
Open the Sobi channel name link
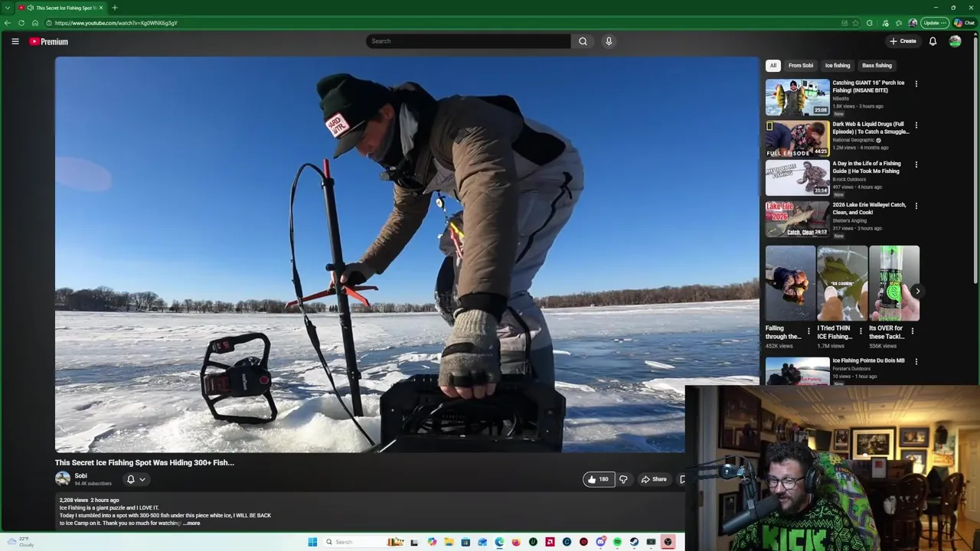coord(80,476)
